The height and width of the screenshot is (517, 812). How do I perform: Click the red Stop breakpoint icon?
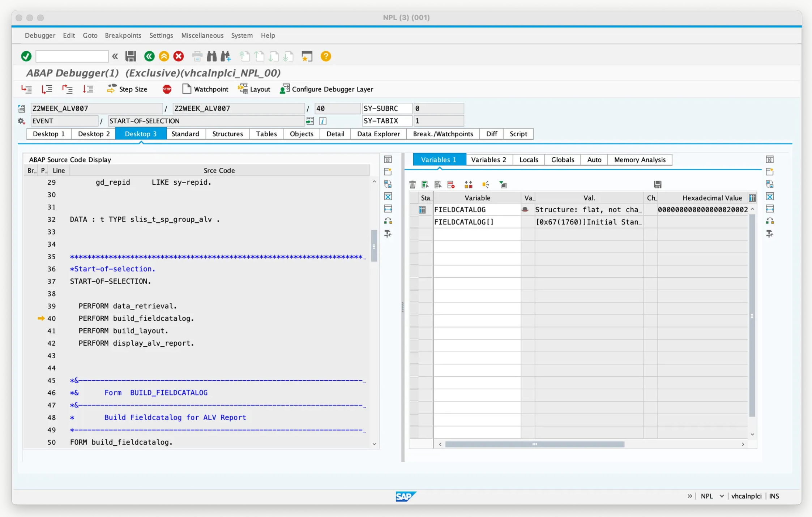[167, 89]
